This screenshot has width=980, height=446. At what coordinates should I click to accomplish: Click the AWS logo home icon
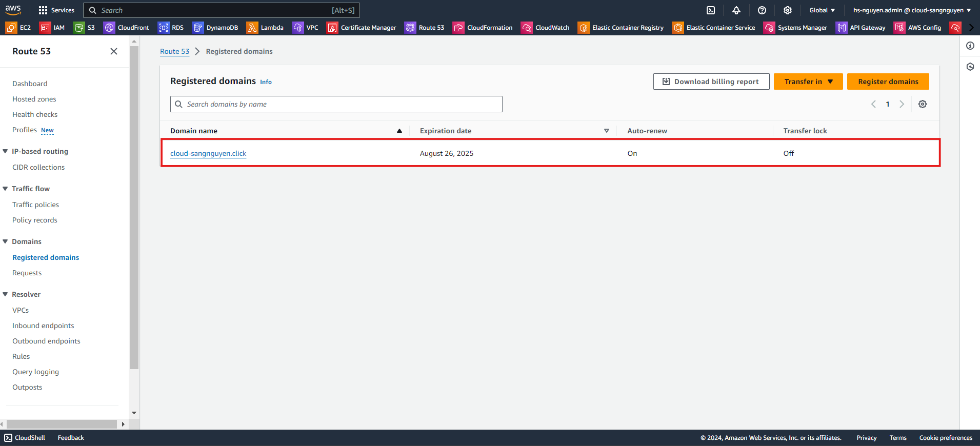pyautogui.click(x=13, y=10)
